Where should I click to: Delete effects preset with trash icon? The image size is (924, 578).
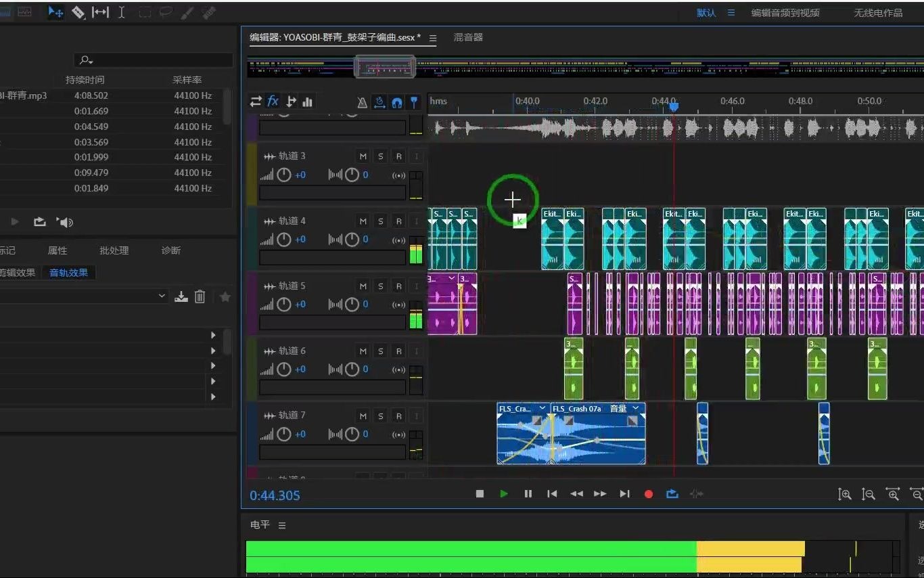point(200,296)
